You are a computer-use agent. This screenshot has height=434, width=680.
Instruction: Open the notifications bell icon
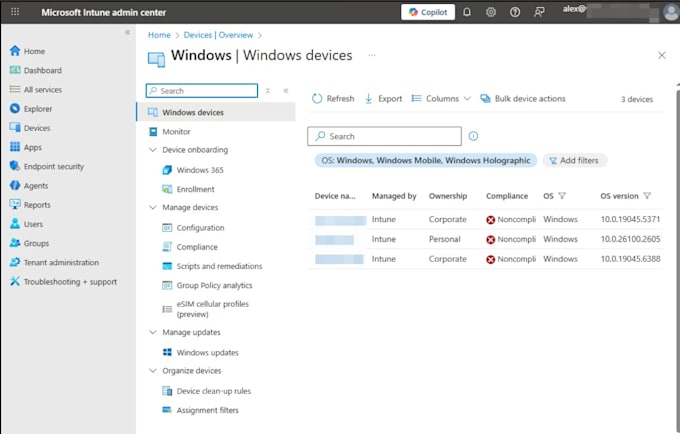click(467, 12)
